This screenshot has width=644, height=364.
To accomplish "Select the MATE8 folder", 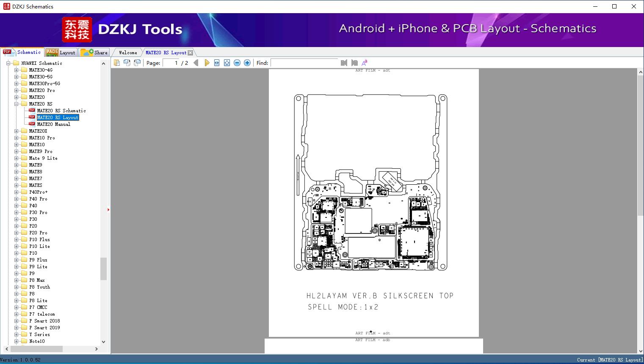I will 36,172.
